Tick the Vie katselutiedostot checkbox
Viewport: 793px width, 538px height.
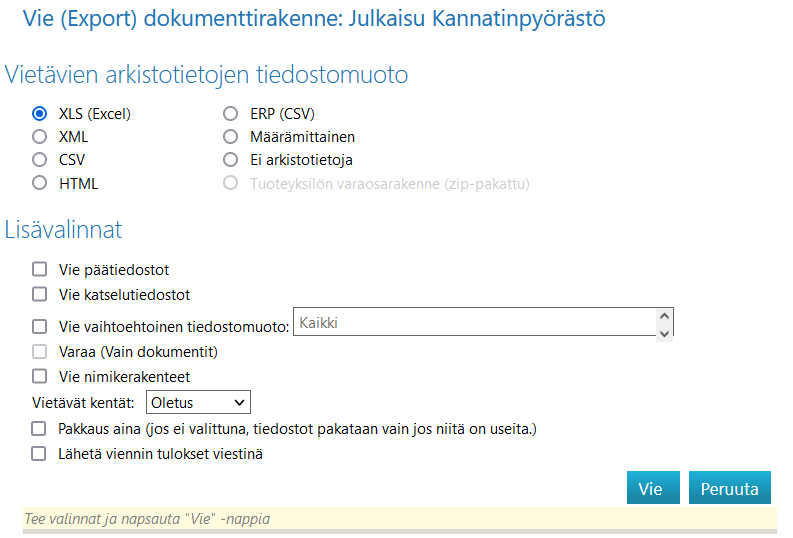click(x=40, y=294)
